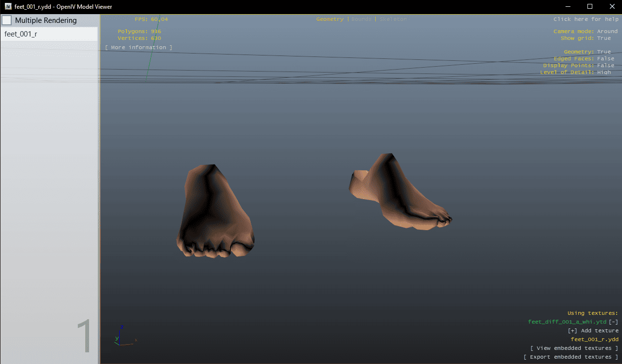
Task: Toggle the Show grid setting
Action: 604,38
